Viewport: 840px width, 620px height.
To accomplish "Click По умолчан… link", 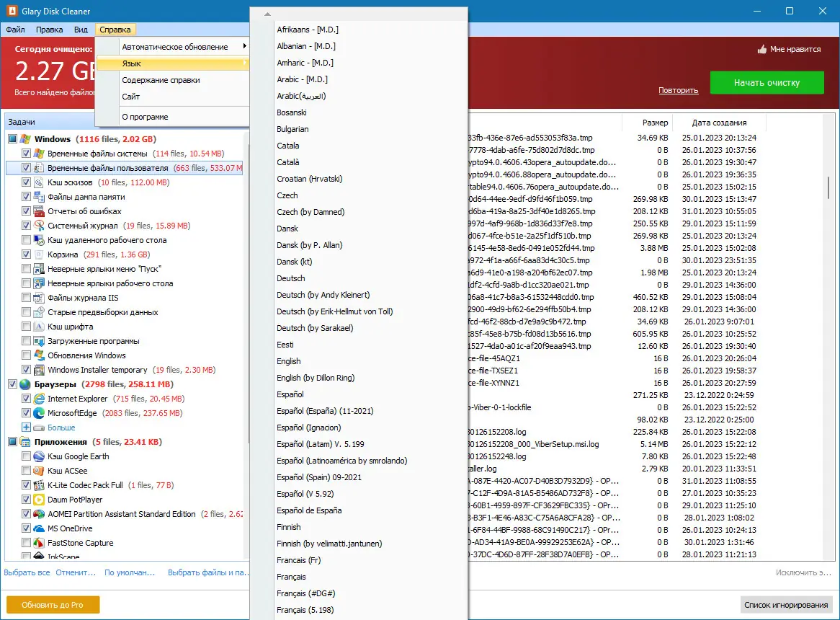I will click(130, 572).
